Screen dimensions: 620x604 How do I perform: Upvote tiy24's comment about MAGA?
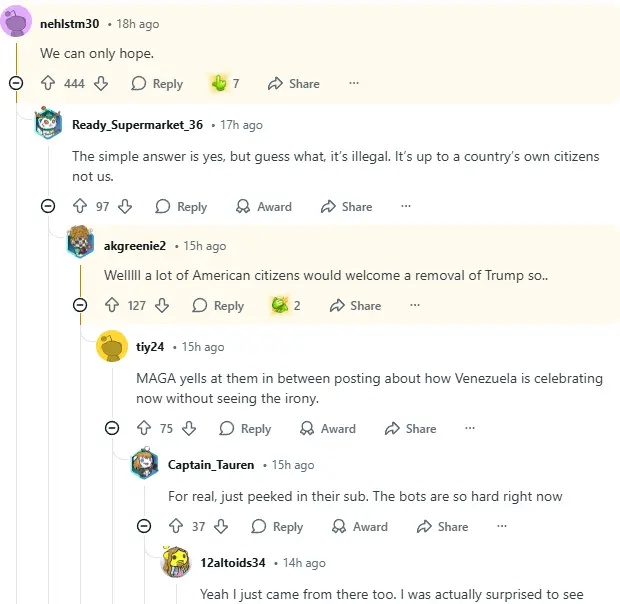(x=144, y=429)
